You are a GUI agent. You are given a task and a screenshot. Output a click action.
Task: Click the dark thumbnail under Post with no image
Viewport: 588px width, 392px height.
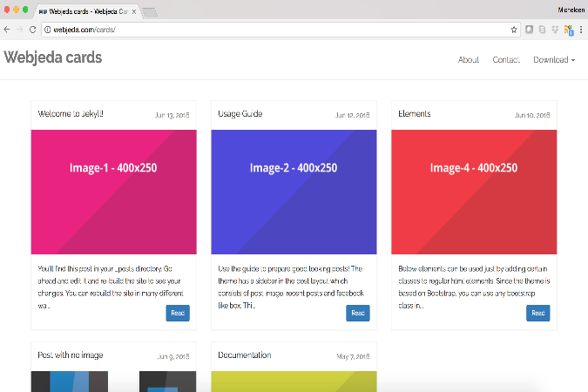pos(113,382)
